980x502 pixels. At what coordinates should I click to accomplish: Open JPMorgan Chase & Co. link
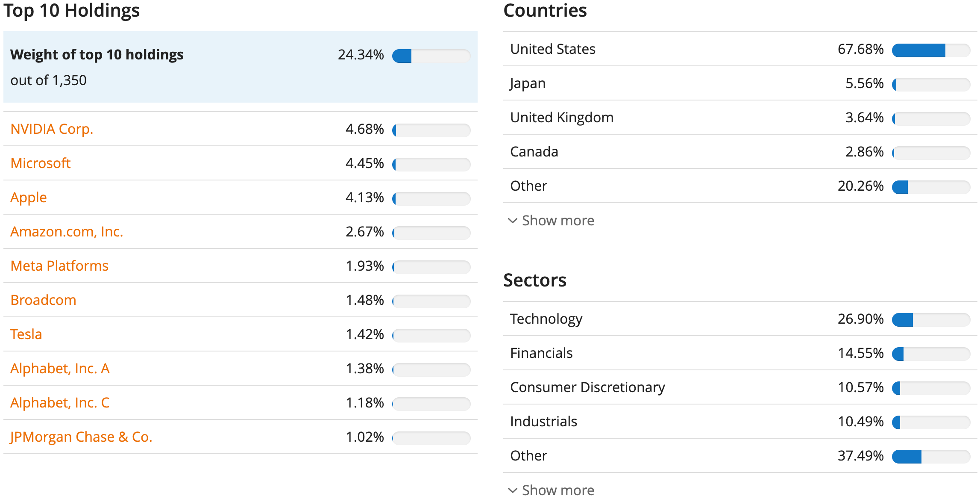point(81,437)
